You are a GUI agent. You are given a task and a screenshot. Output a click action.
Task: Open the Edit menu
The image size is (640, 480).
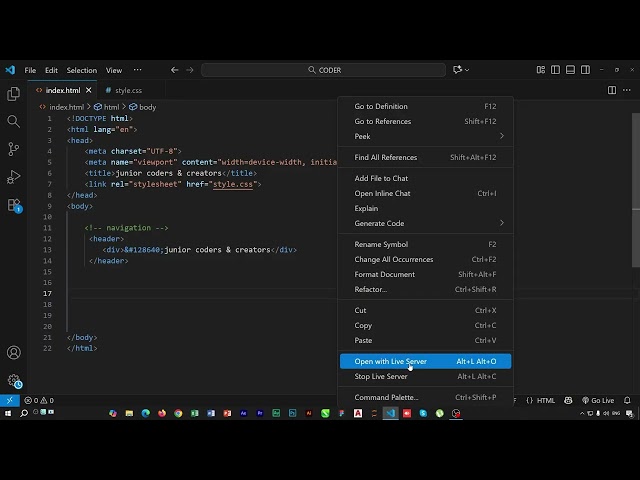(x=51, y=70)
